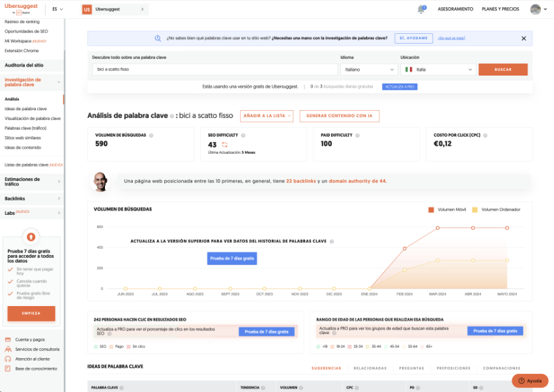Open the Asesoramiento link
Image resolution: width=554 pixels, height=392 pixels.
(x=455, y=9)
